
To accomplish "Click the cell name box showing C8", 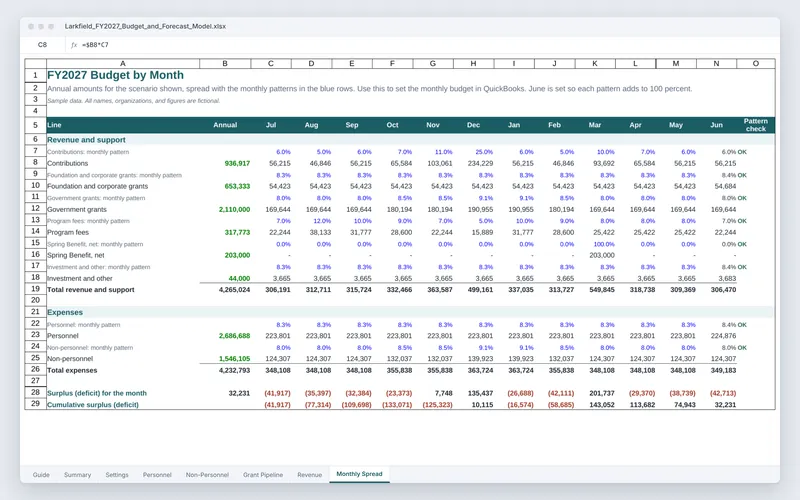I will point(42,45).
